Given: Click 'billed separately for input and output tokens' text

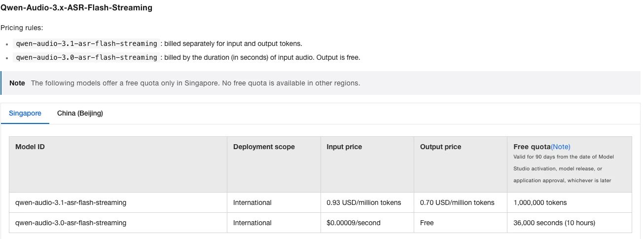Looking at the screenshot, I should click(x=233, y=43).
